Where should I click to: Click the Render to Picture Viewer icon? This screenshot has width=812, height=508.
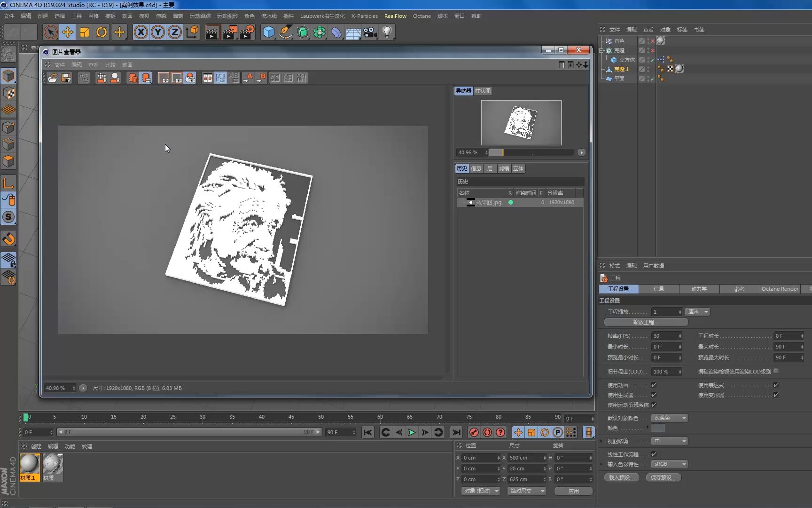(x=229, y=32)
